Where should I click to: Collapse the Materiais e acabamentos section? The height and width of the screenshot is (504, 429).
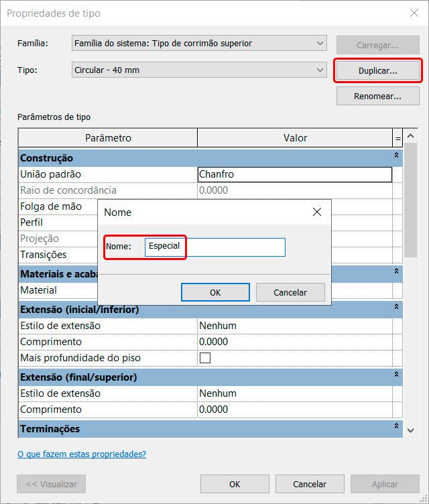(396, 271)
